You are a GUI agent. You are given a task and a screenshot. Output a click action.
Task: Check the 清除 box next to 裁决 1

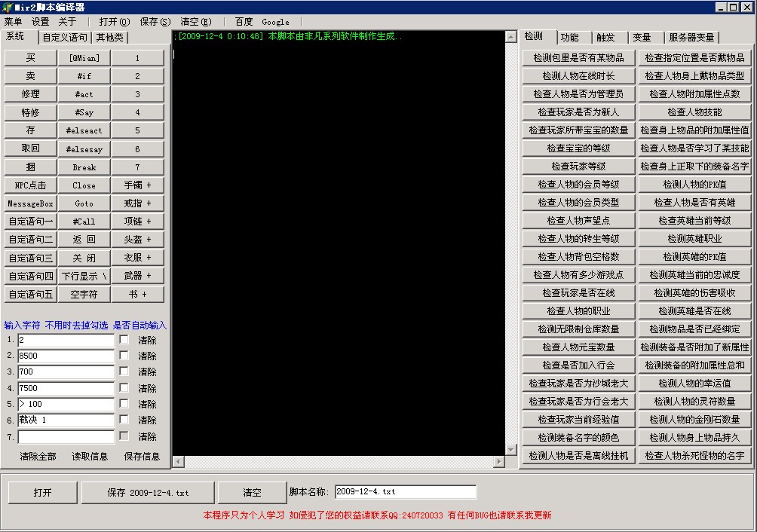point(124,420)
